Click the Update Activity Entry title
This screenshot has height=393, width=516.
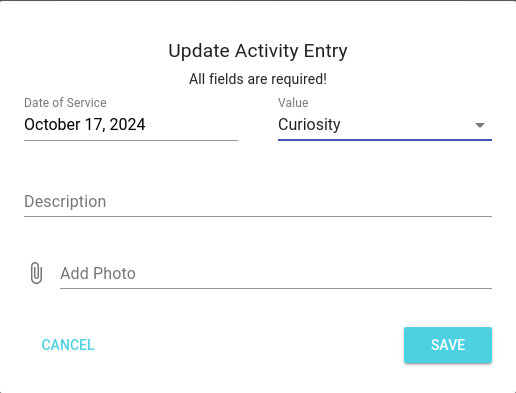(x=258, y=51)
